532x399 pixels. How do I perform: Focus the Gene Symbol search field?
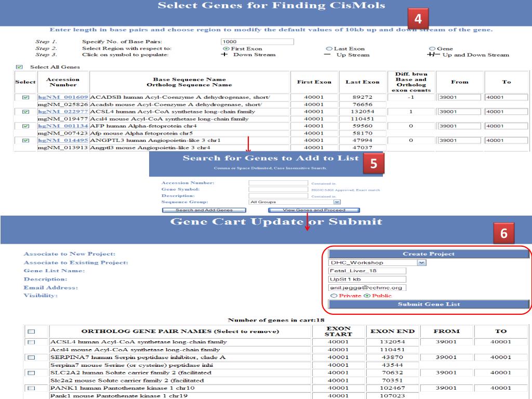point(278,189)
